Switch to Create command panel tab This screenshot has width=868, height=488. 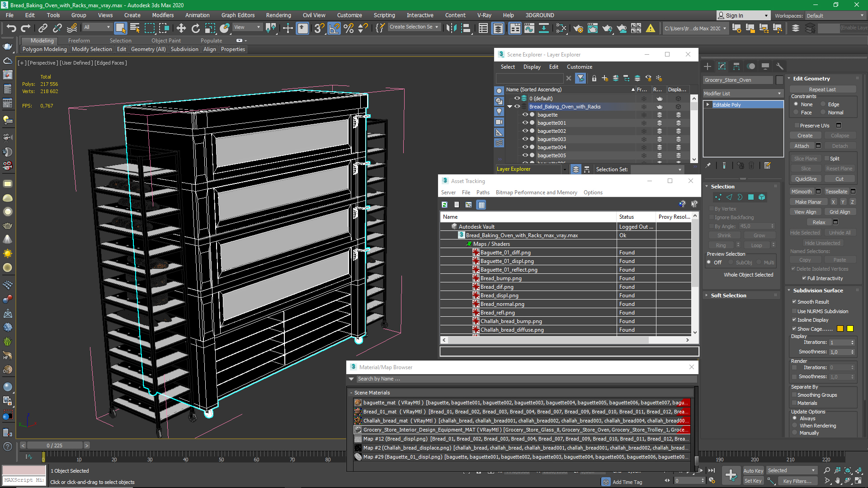point(708,66)
